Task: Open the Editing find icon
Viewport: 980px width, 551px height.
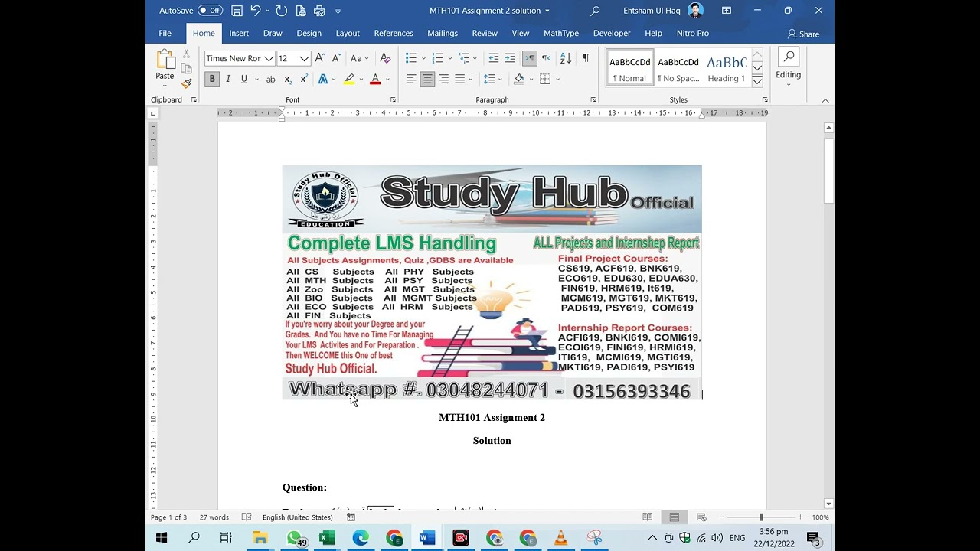Action: click(x=788, y=58)
